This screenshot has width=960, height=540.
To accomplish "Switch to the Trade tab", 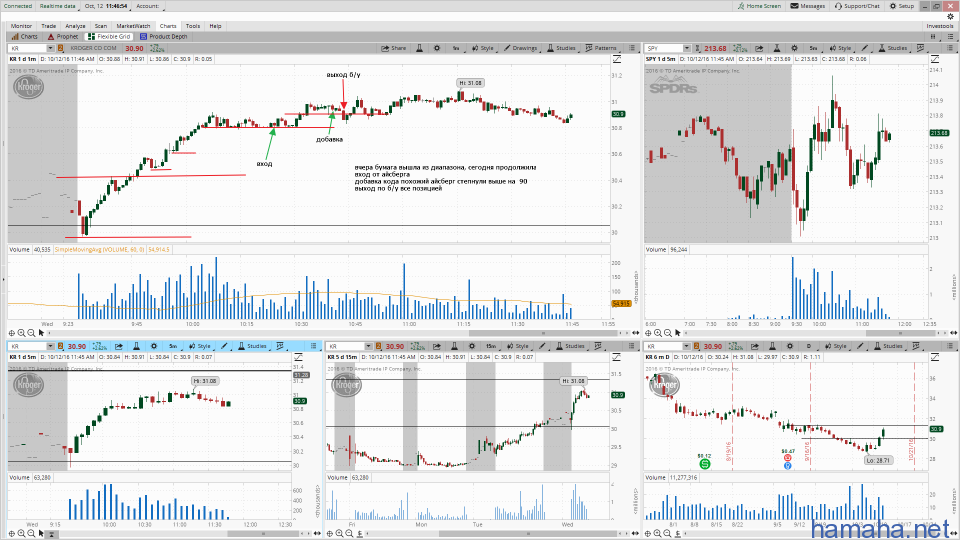I will [x=48, y=26].
